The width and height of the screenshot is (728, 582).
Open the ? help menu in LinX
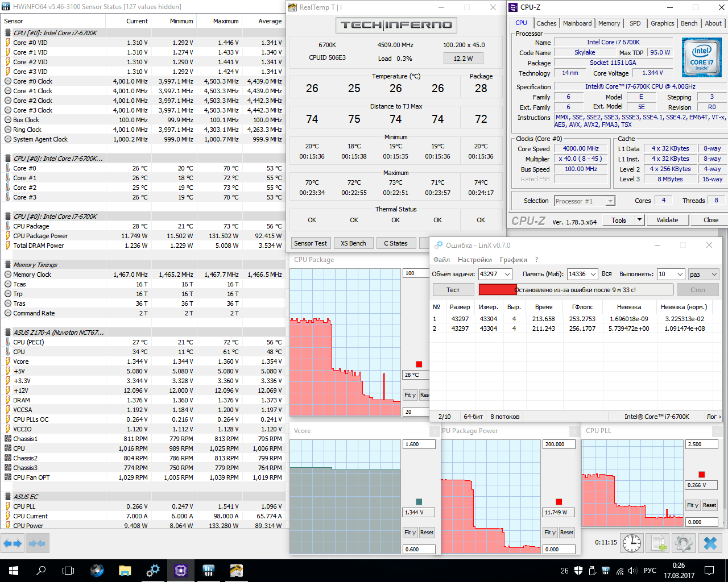(536, 260)
